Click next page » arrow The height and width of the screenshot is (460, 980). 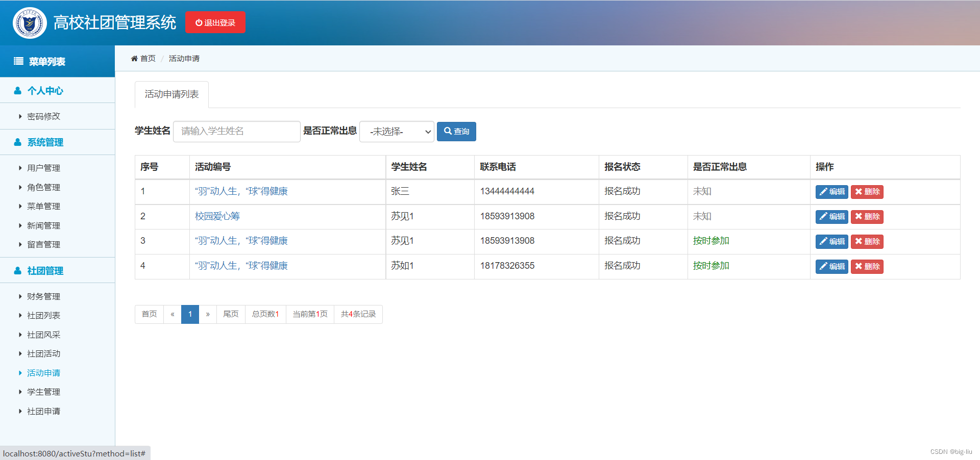[208, 314]
